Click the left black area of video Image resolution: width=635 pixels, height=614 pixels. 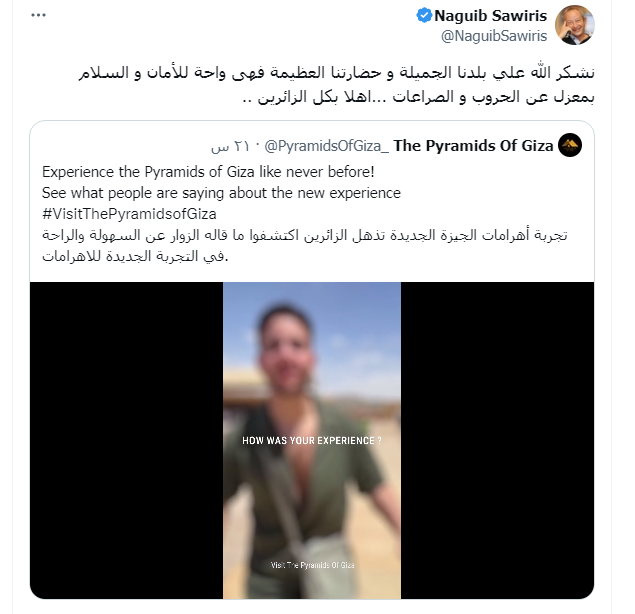[126, 440]
